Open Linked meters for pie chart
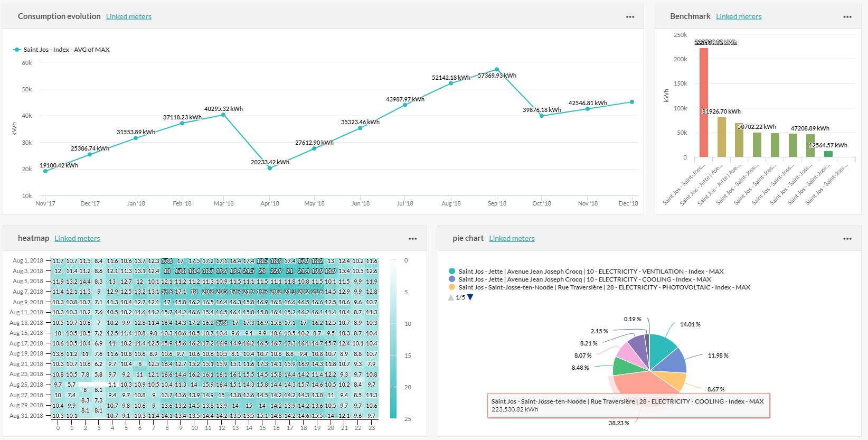 coord(512,238)
